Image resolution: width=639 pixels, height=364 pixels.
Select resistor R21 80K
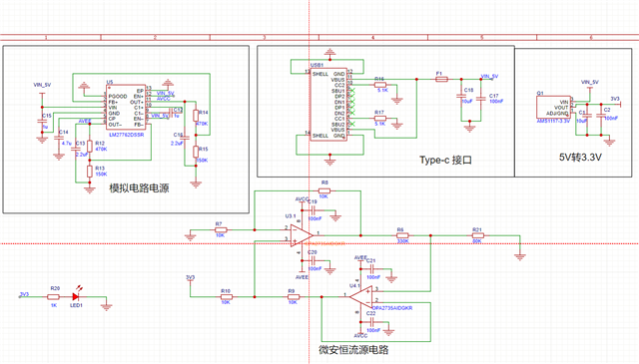(477, 235)
